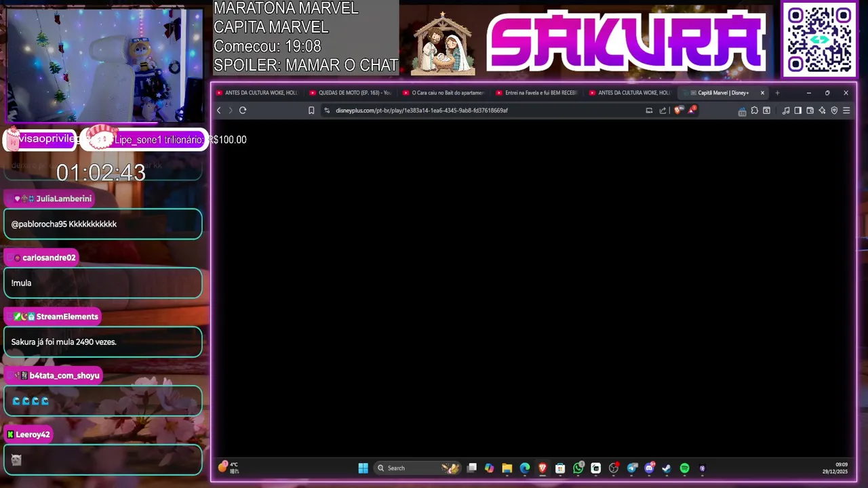This screenshot has width=868, height=488.
Task: Open the Brave Wallet icon
Action: (810, 110)
